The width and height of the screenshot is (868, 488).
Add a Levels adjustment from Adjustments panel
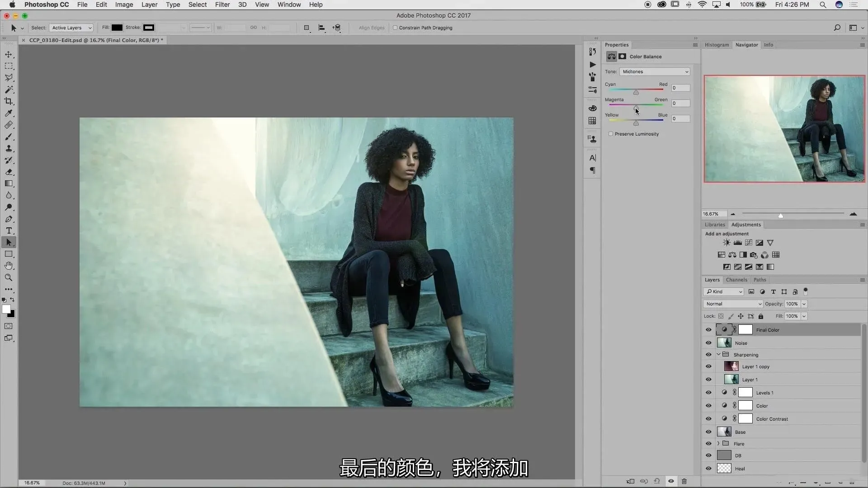click(x=738, y=243)
